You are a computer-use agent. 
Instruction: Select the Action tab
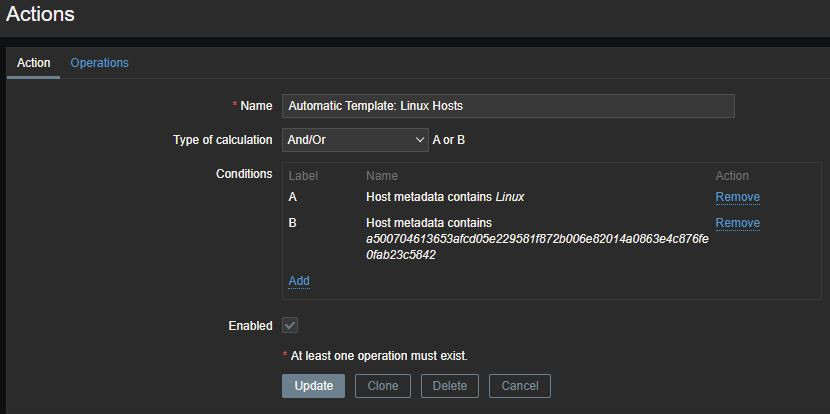click(33, 62)
